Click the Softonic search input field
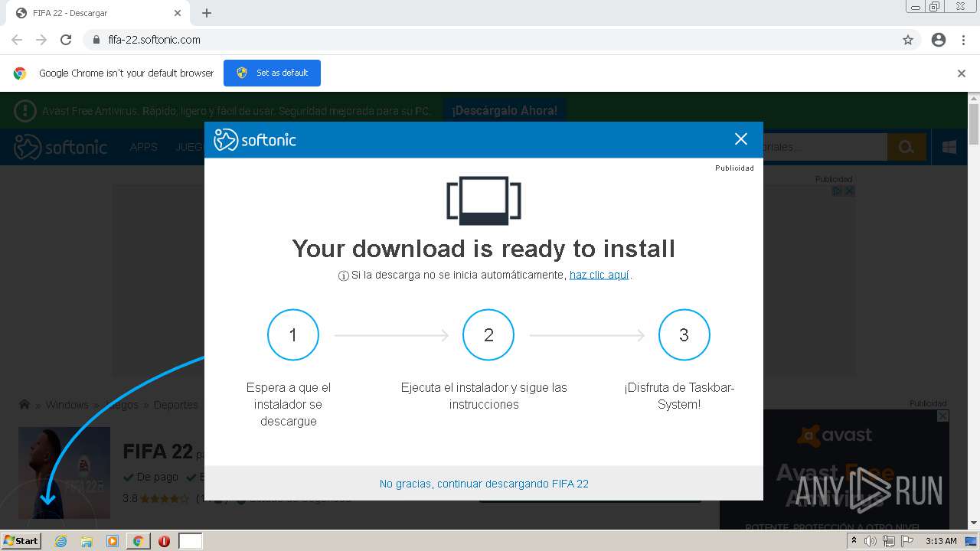 coord(825,147)
